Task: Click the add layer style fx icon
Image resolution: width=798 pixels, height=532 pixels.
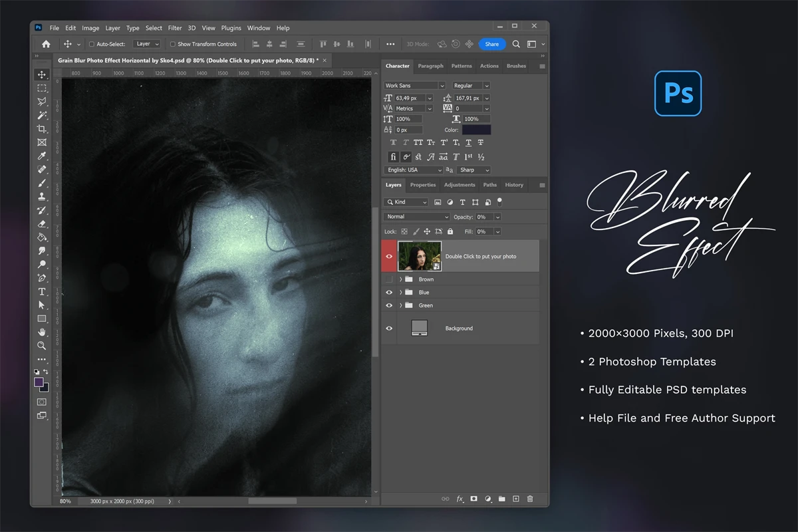Action: click(x=460, y=499)
